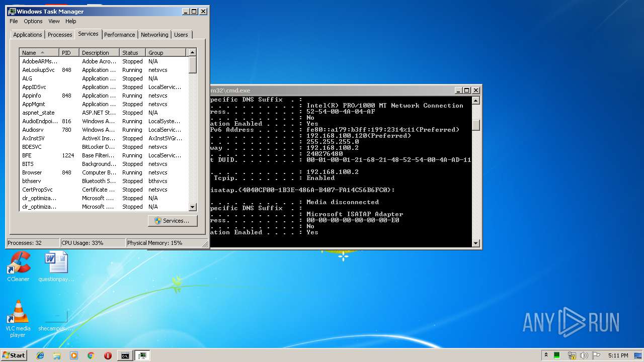Select the Task Manager taskbar button
Image resolution: width=644 pixels, height=362 pixels.
pos(142,355)
